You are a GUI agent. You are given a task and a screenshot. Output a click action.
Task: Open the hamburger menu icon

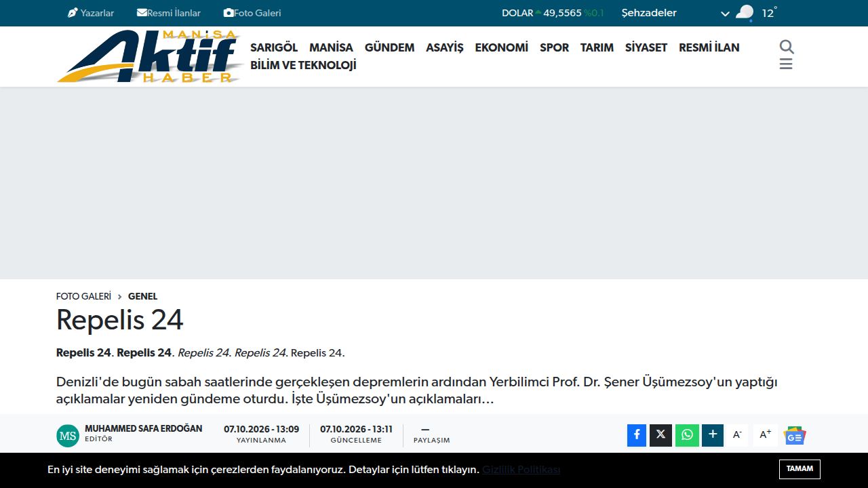pyautogui.click(x=786, y=64)
